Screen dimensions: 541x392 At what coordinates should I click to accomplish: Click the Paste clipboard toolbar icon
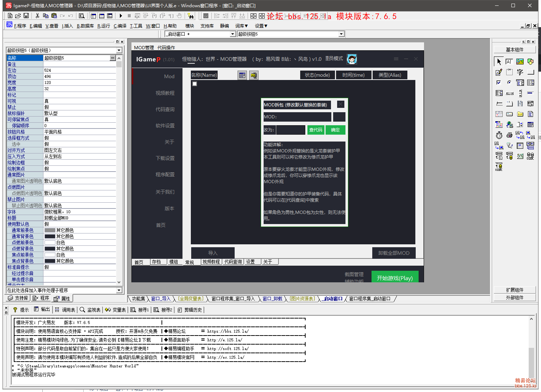(x=54, y=16)
